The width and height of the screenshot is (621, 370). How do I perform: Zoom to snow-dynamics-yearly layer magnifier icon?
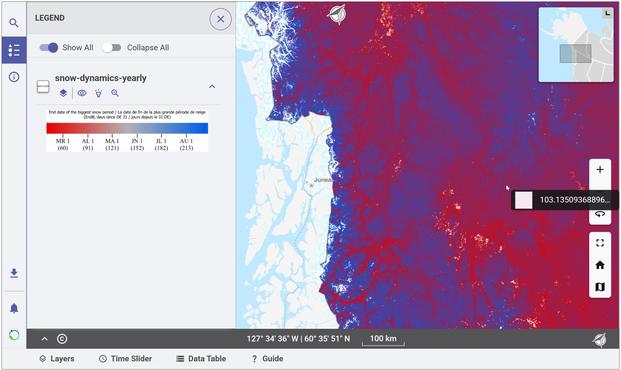pos(115,93)
